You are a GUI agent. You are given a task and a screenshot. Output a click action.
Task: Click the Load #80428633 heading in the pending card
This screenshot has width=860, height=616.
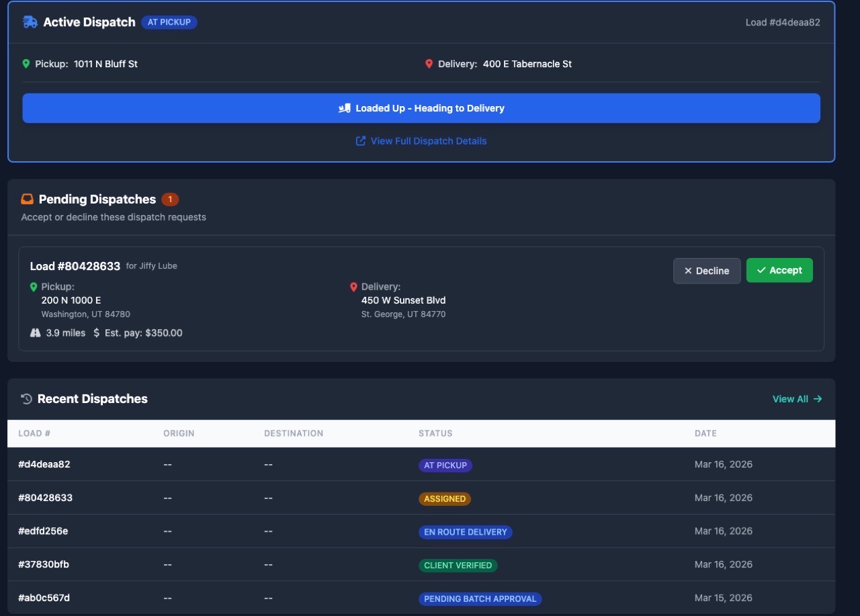(x=75, y=266)
